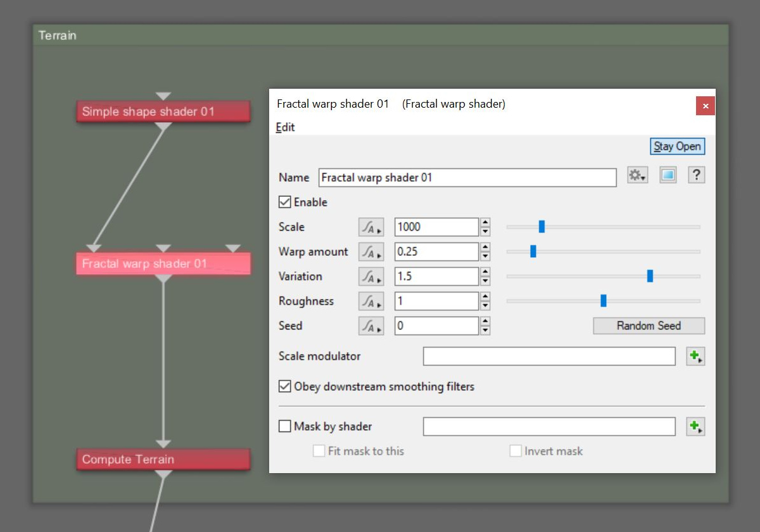The width and height of the screenshot is (760, 532).
Task: Click the Stay Open button
Action: 678,146
